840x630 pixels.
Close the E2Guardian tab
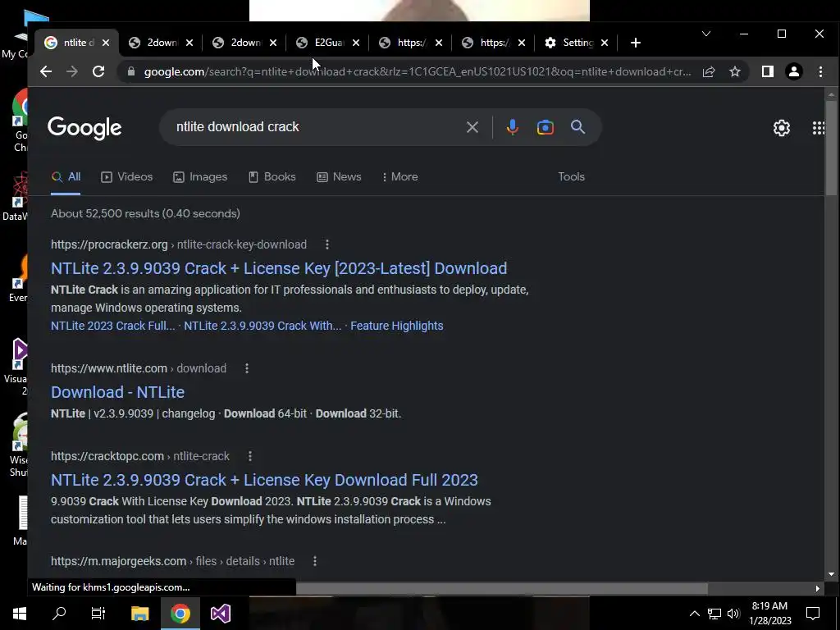(356, 43)
